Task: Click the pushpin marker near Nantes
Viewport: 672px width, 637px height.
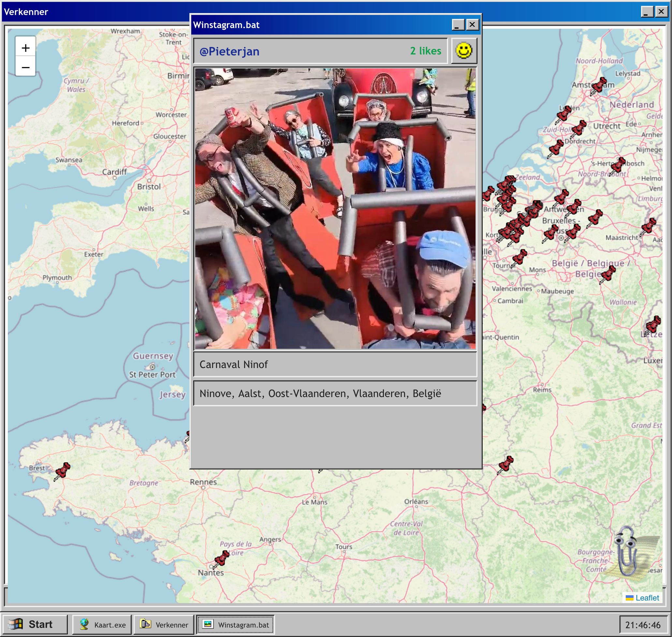Action: point(222,558)
